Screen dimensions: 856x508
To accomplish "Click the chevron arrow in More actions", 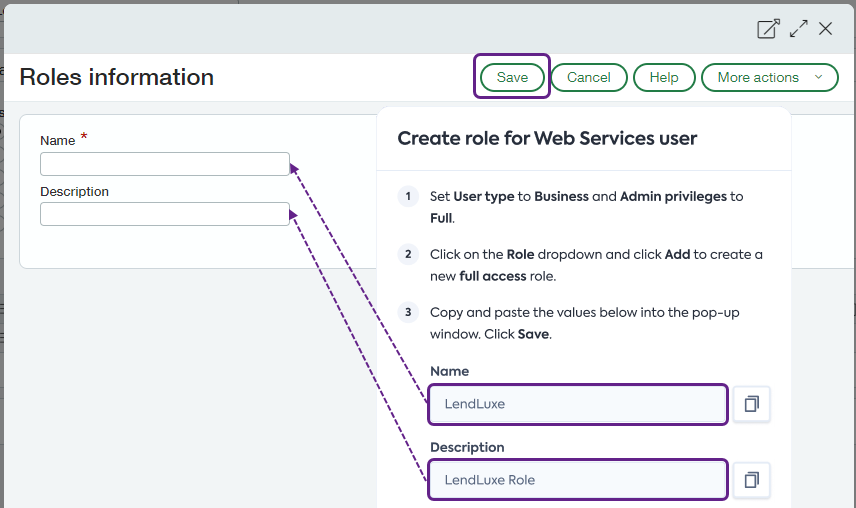I will (x=819, y=77).
